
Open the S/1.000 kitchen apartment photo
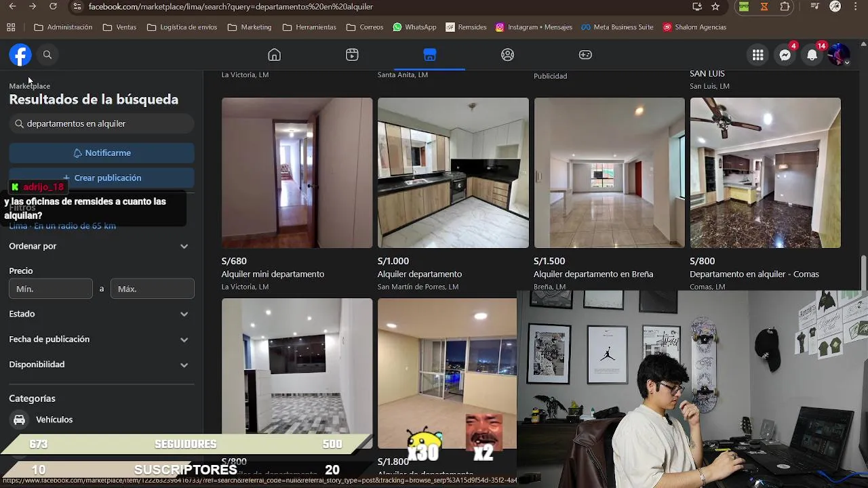[453, 173]
